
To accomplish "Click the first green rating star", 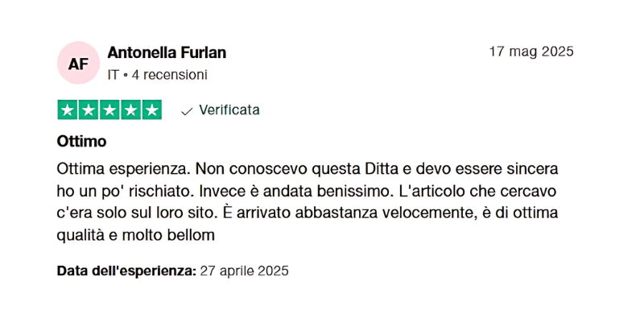I will [x=68, y=109].
